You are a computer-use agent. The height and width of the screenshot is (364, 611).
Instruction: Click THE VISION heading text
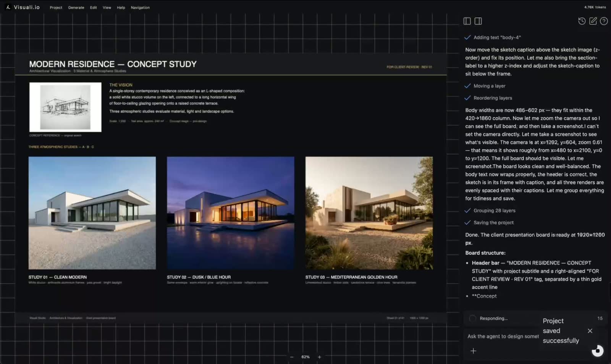[x=121, y=85]
